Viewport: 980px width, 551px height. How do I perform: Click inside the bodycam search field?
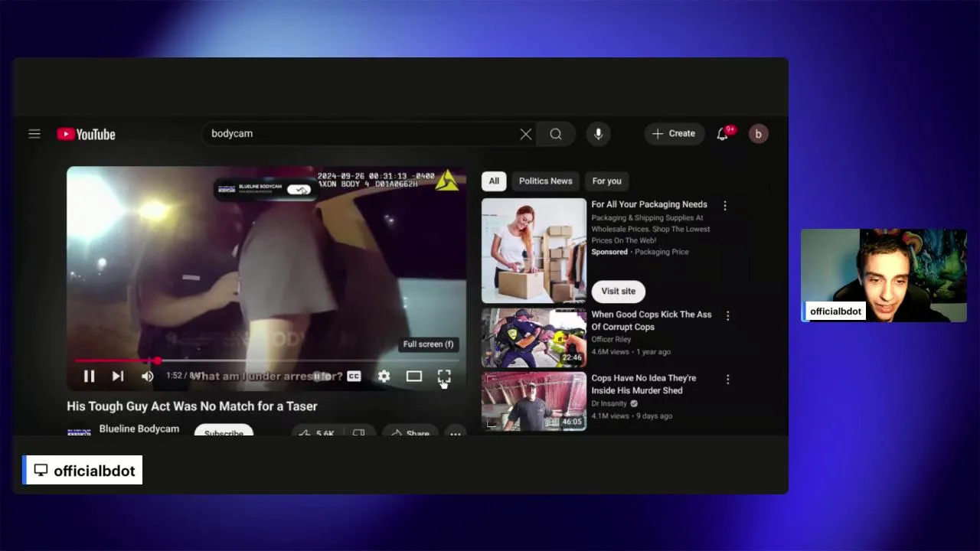(360, 134)
